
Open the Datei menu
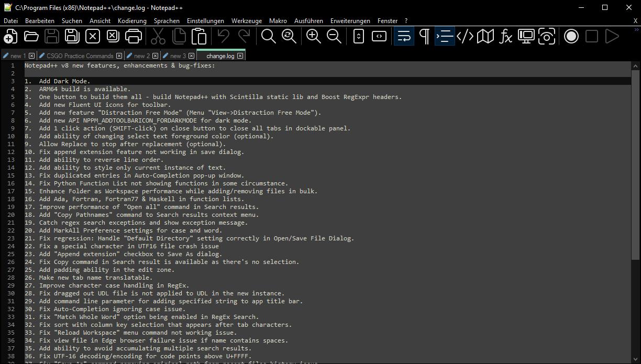pyautogui.click(x=10, y=21)
